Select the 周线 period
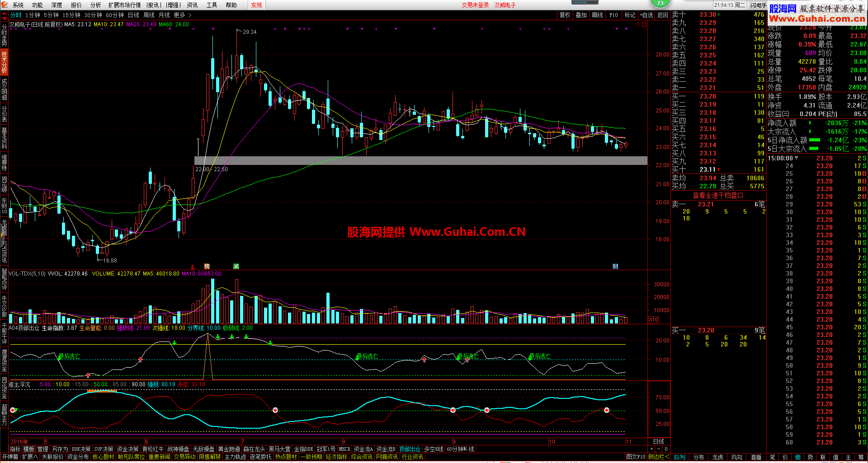Viewport: 868px width, 463px height. coord(149,15)
